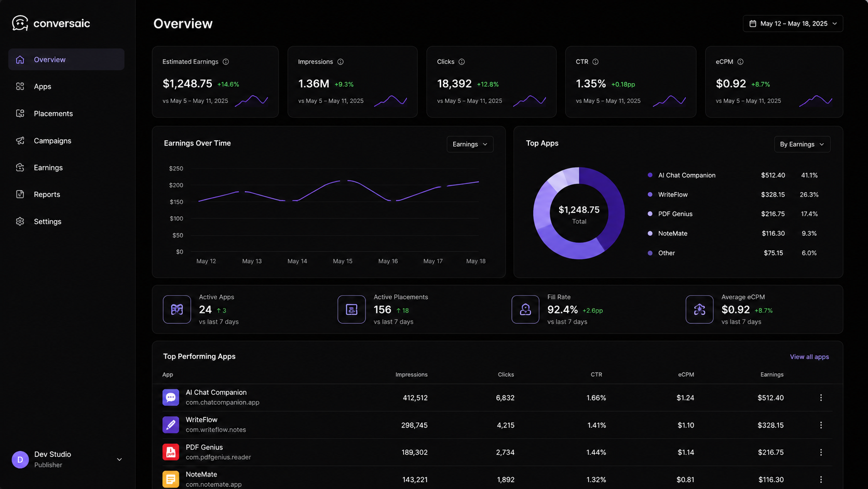Click the AI Chat Companion legend color dot

[x=650, y=175]
